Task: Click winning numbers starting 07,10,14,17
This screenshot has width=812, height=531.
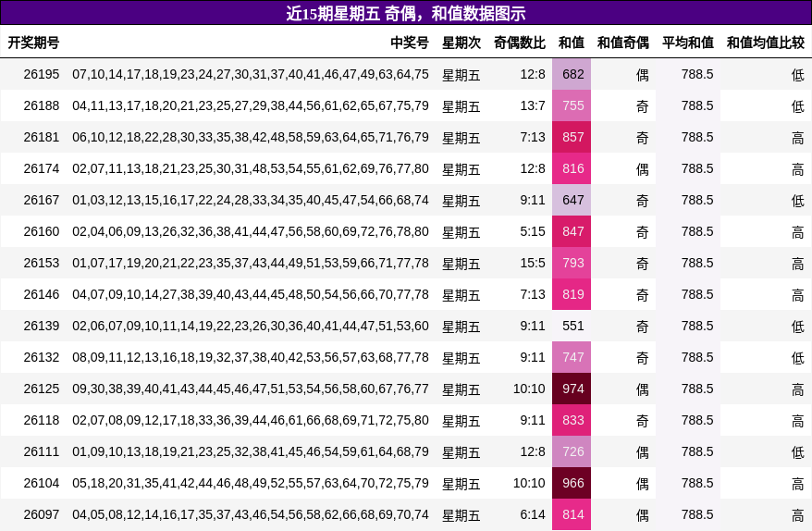Action: tap(251, 74)
